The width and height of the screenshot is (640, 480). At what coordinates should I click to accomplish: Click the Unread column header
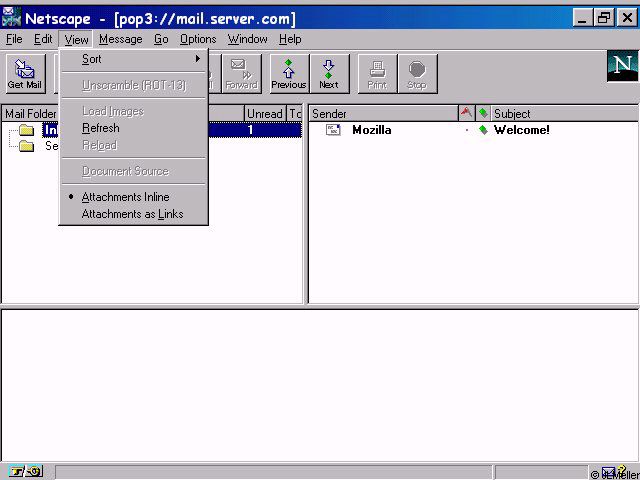coord(265,113)
